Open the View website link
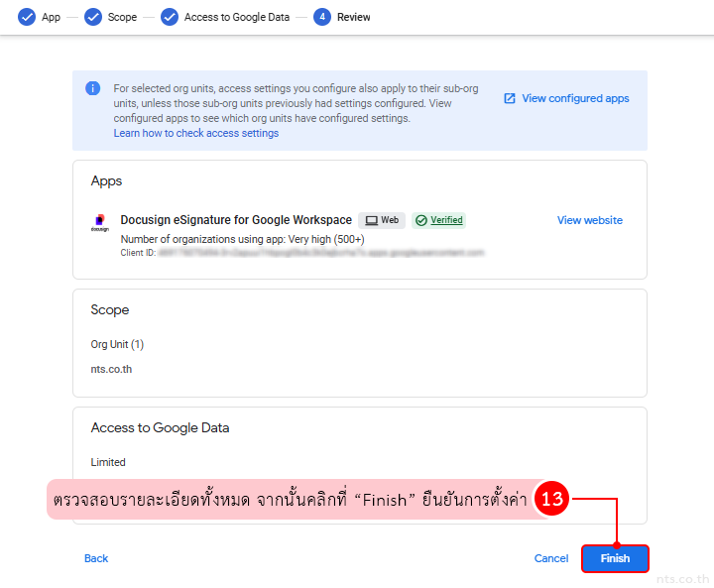The width and height of the screenshot is (714, 588). pos(590,220)
